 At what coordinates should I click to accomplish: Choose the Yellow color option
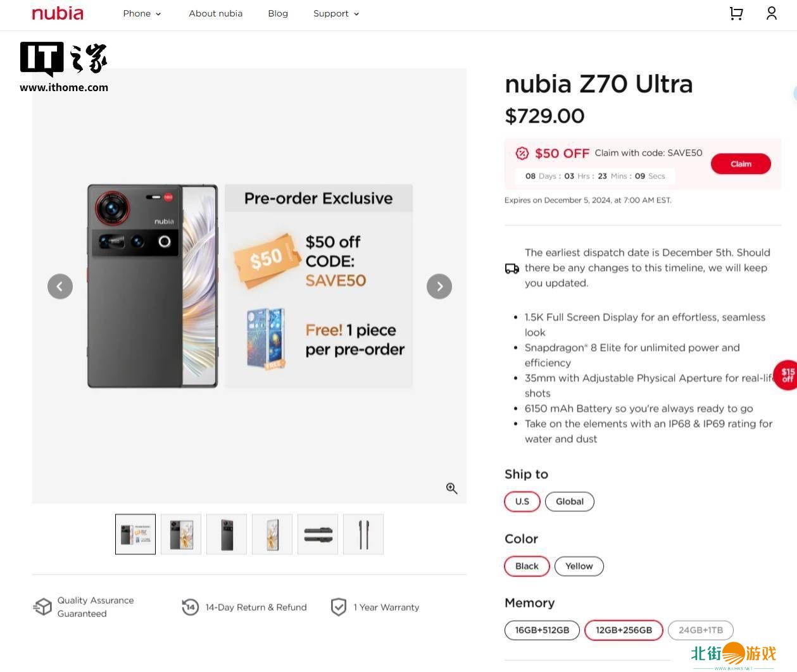579,566
